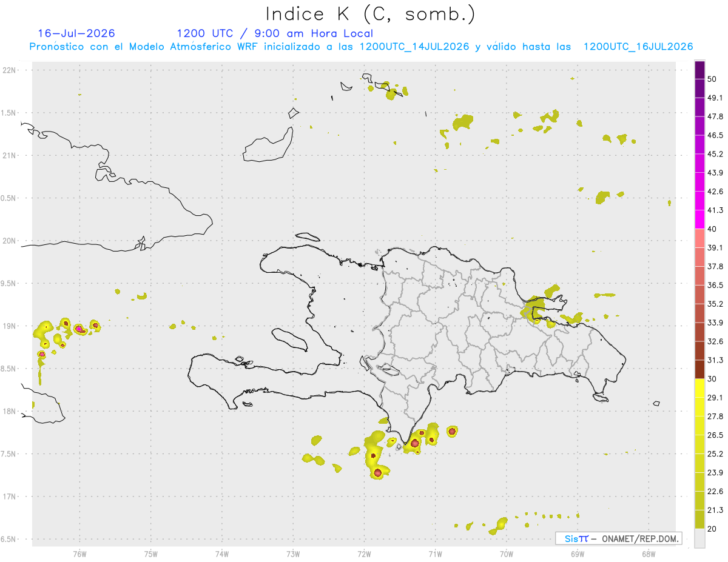Click the colorbar value 35.2
Screen dimensions: 728x562
[715, 304]
